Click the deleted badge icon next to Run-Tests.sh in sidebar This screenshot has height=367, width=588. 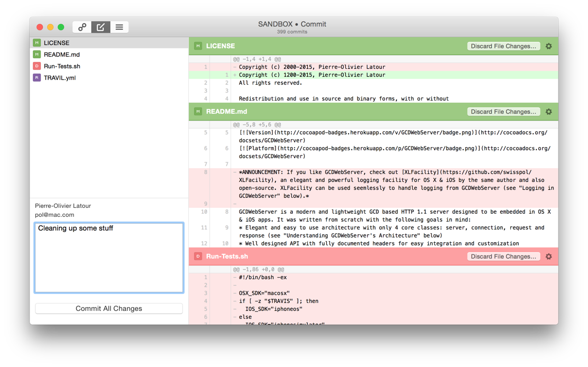coord(37,66)
